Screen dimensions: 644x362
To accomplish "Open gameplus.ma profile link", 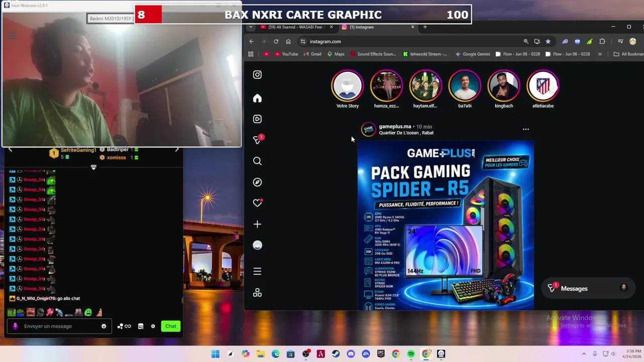I will pyautogui.click(x=395, y=127).
